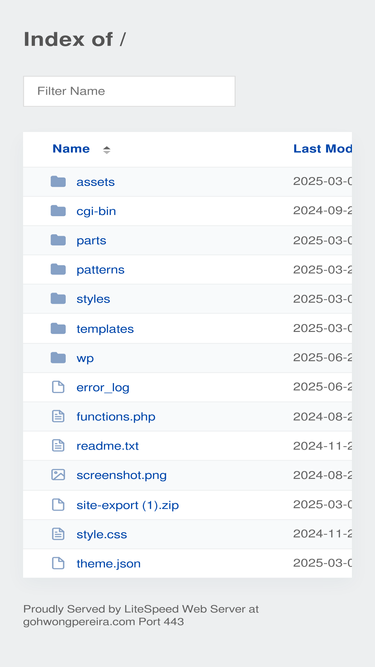The height and width of the screenshot is (667, 375).
Task: Click the error_log file icon
Action: click(58, 387)
